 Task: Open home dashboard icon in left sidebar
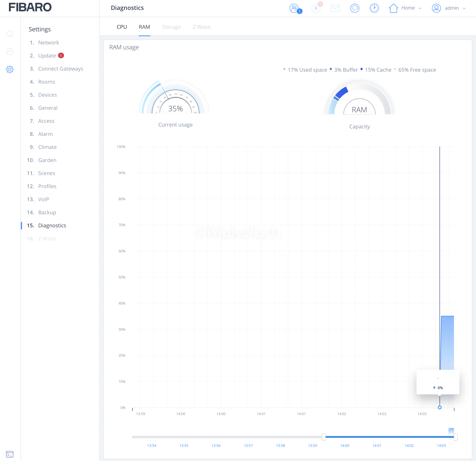point(10,34)
